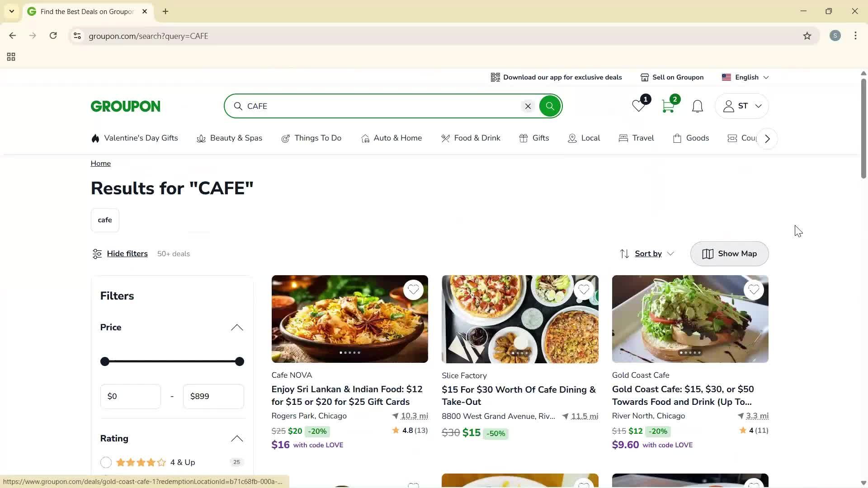Image resolution: width=868 pixels, height=488 pixels.
Task: Favorite the Gold Coast Cafe deal heart
Action: pyautogui.click(x=754, y=290)
